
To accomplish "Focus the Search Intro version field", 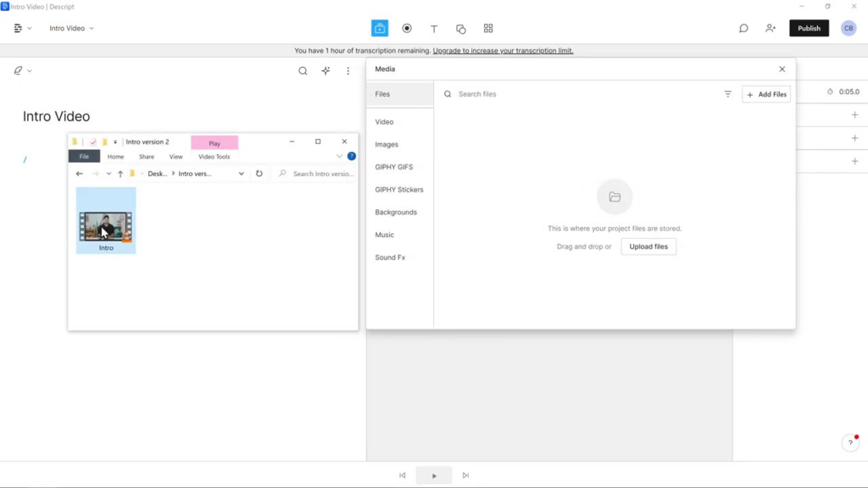I will [x=315, y=174].
